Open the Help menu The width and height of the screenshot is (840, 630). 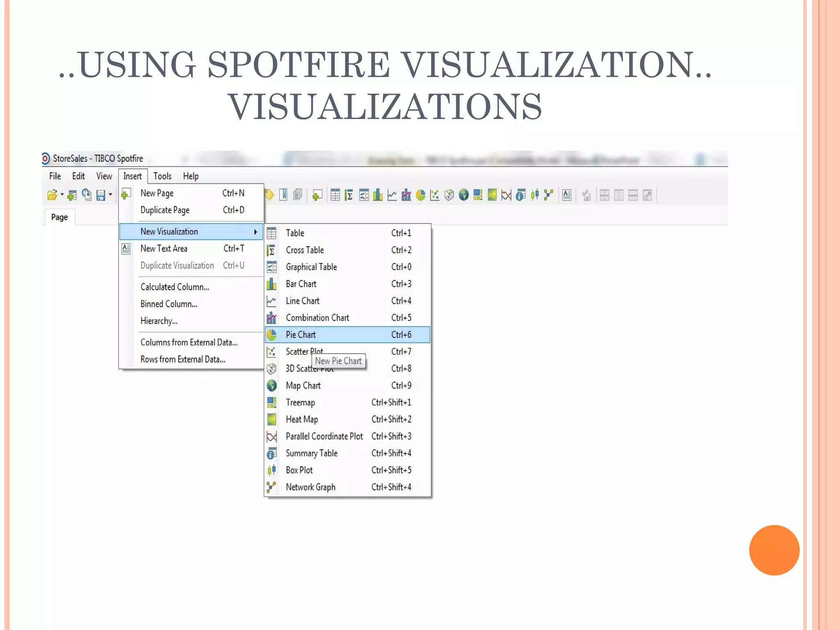coord(191,176)
